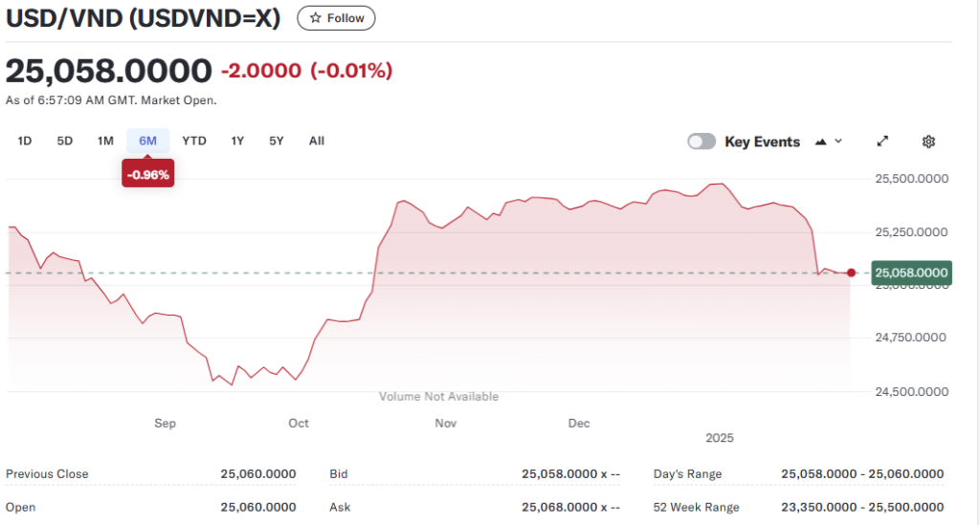Toggle the Key Events switch

[702, 142]
